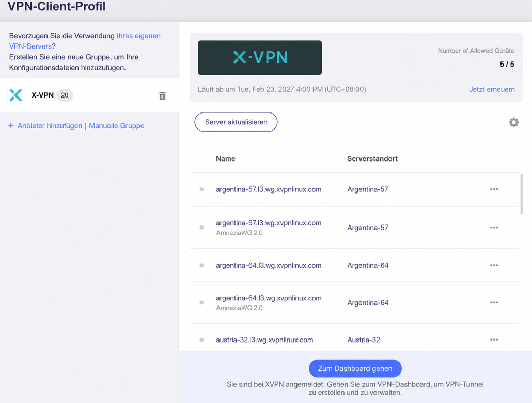
Task: Select status dot of first argentina-57 server
Action: point(201,189)
